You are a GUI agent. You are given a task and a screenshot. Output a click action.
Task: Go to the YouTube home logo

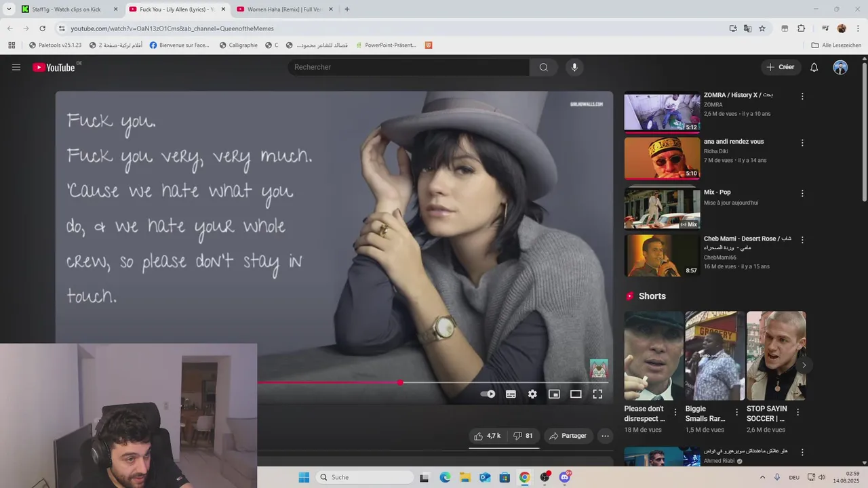click(x=54, y=67)
